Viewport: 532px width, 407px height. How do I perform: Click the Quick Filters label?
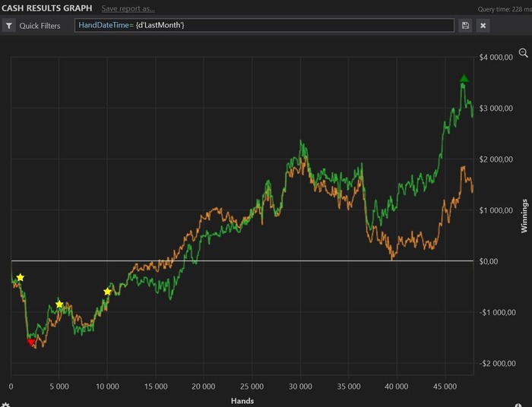pos(40,26)
